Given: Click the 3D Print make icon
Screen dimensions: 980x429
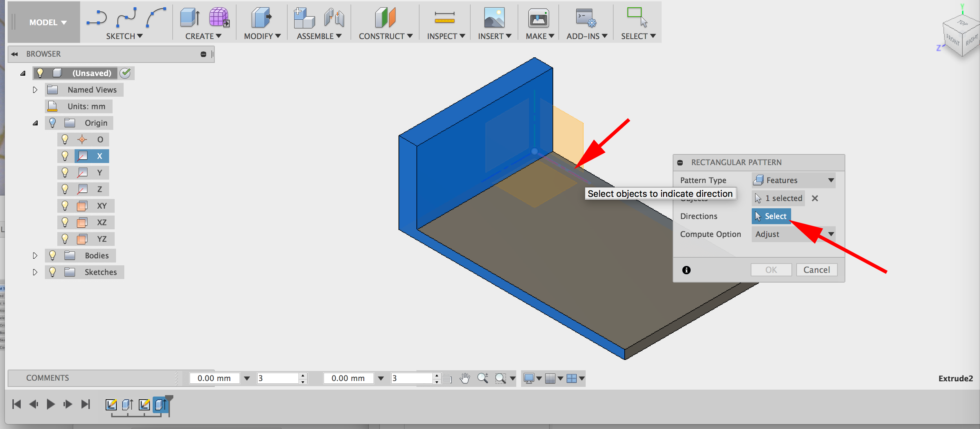Looking at the screenshot, I should coord(539,18).
